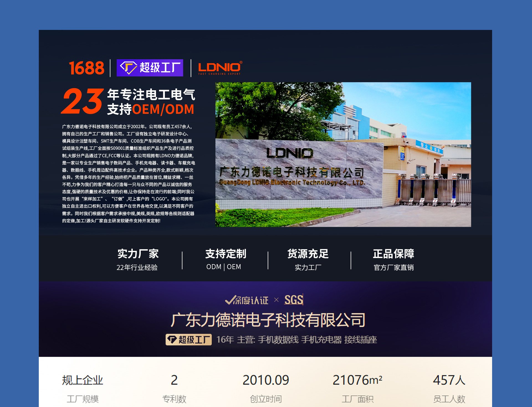
Task: Click the 457人 employee count
Action: pos(449,380)
